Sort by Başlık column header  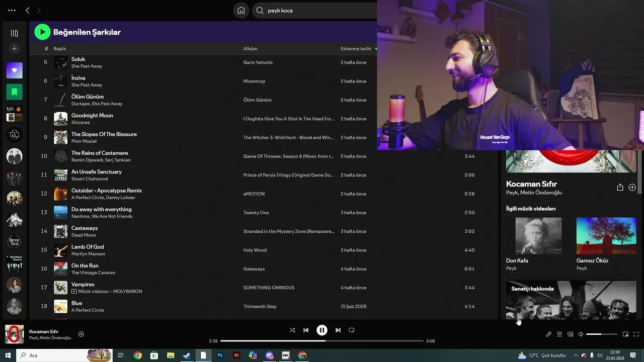point(60,49)
